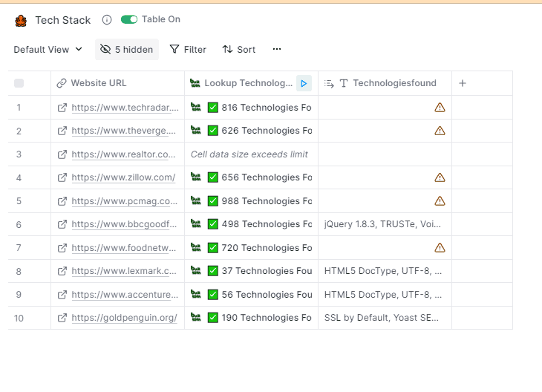The height and width of the screenshot is (392, 542).
Task: Follow the https://www.techradar URL link
Action: coord(125,108)
